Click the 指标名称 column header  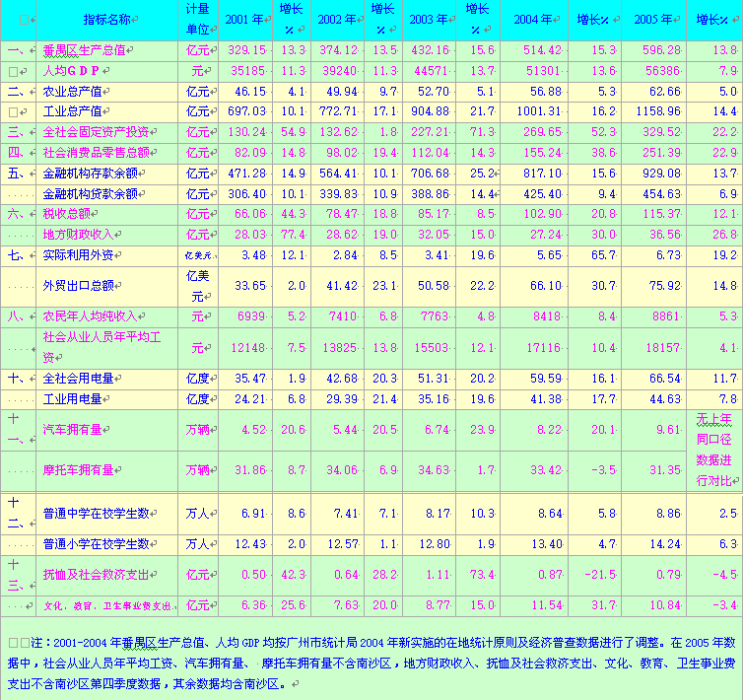click(x=109, y=20)
